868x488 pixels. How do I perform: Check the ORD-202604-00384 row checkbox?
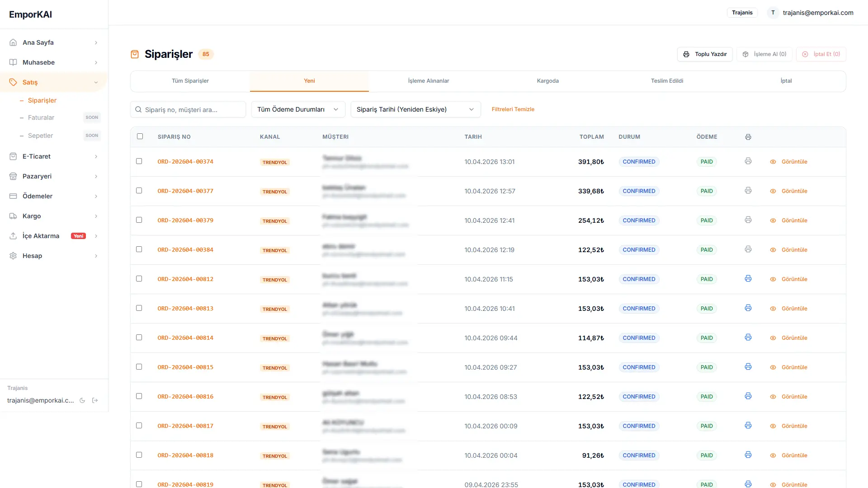(139, 249)
